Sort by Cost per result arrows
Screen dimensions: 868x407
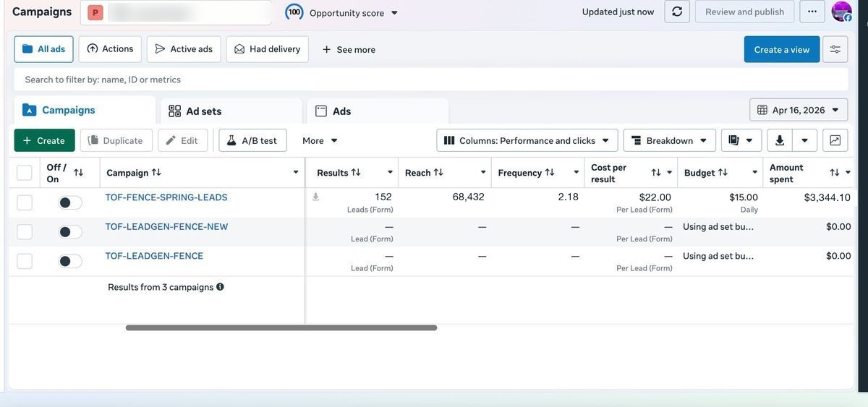(656, 173)
